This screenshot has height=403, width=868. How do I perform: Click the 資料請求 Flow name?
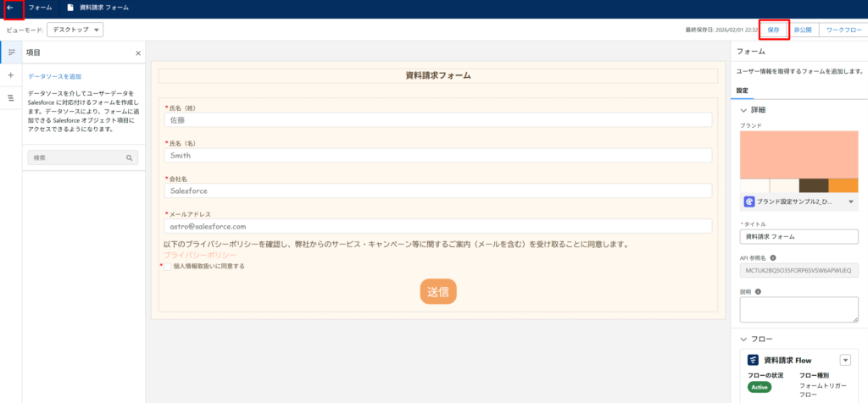(x=787, y=361)
